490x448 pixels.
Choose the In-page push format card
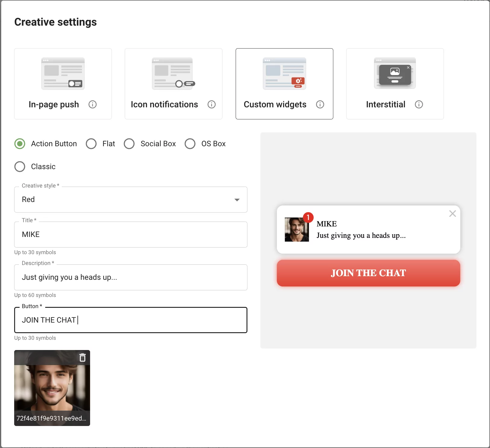pos(63,84)
